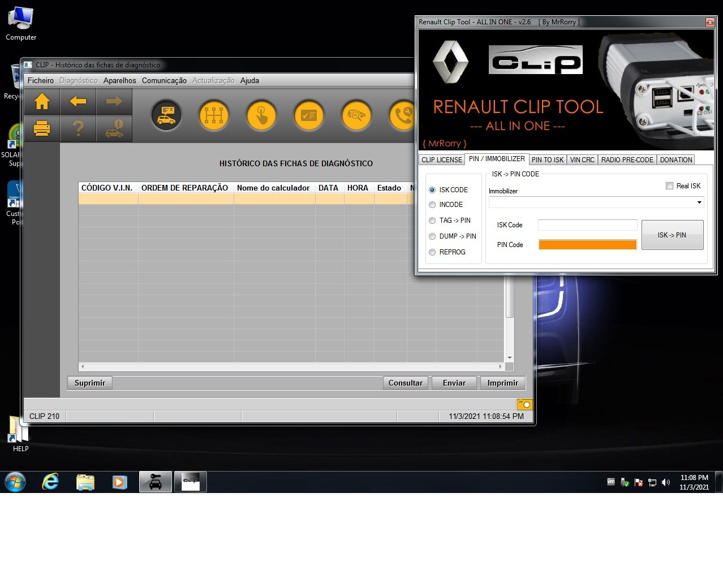Switch to the RADIO PRE-CODE tab
723x588 pixels.
pos(627,159)
